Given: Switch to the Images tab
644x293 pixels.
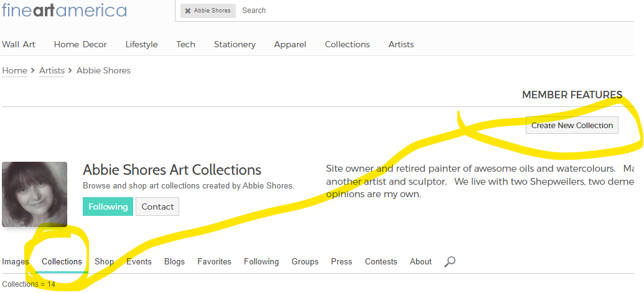Looking at the screenshot, I should [16, 261].
